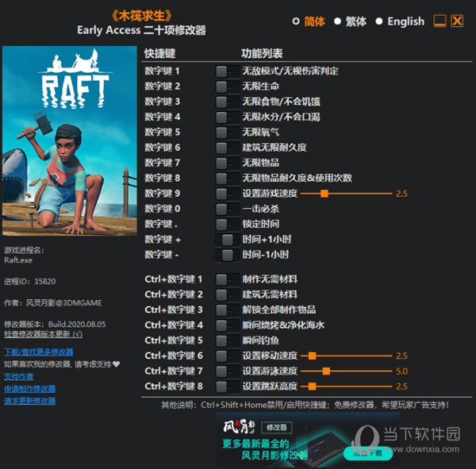Enable 瞬间钓鱼 cheat switch

click(227, 340)
